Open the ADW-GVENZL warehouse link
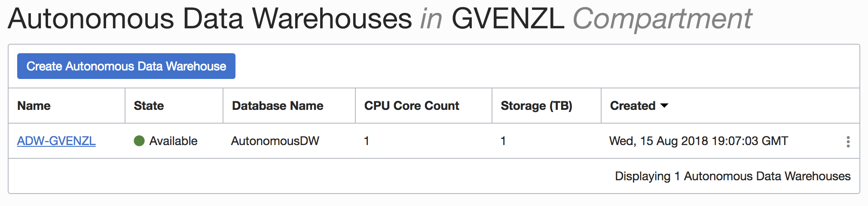Image resolution: width=868 pixels, height=206 pixels. 56,141
